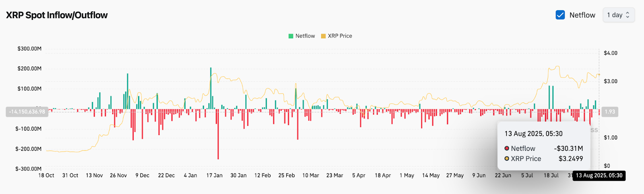The width and height of the screenshot is (644, 194).
Task: Click the $4.00 price axis label
Action: pos(610,53)
